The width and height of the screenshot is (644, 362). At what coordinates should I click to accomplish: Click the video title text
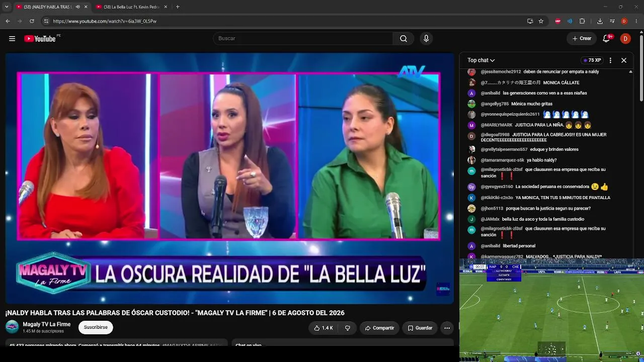(175, 313)
